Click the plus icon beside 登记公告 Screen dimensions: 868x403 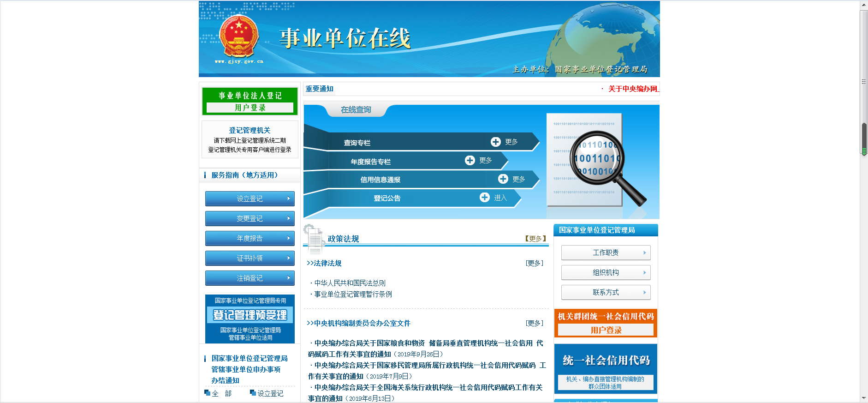[x=485, y=197]
